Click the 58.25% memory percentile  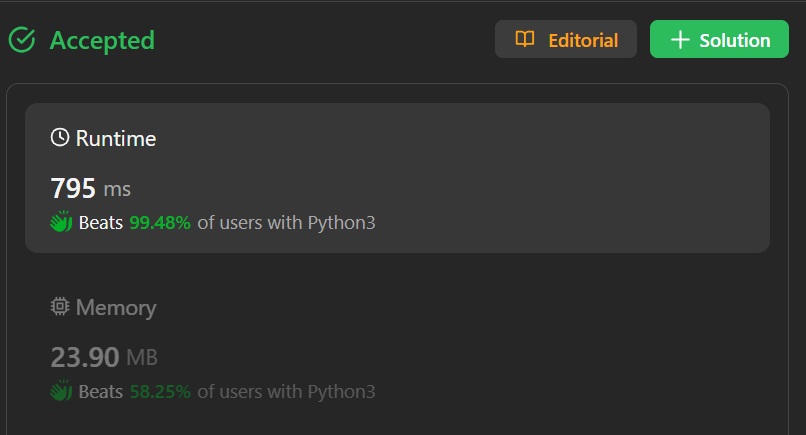(x=160, y=391)
